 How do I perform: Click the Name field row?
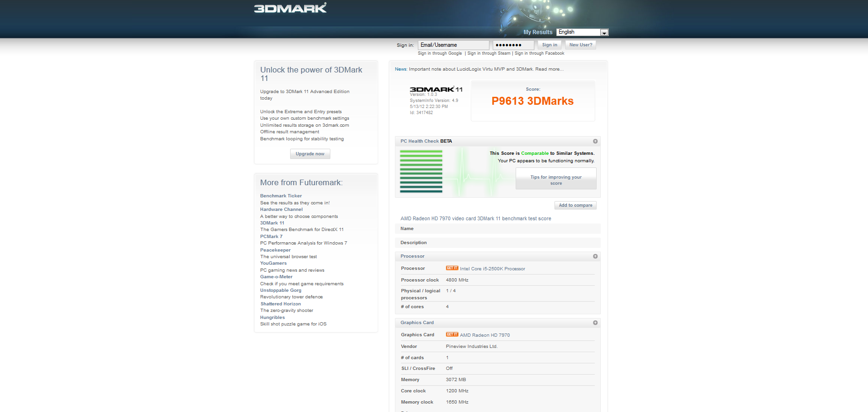[498, 229]
